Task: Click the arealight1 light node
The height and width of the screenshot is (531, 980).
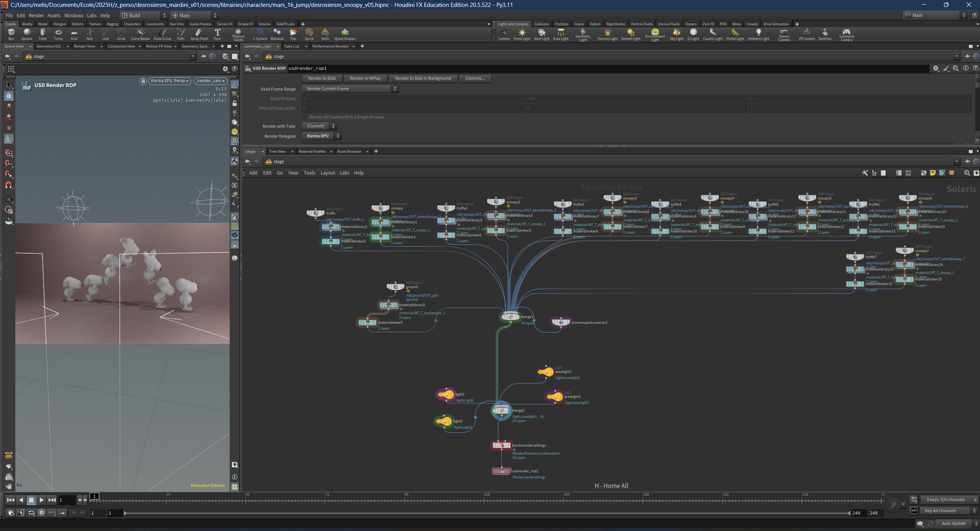Action: click(546, 371)
